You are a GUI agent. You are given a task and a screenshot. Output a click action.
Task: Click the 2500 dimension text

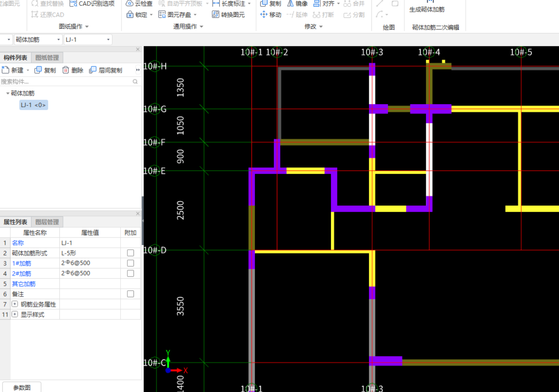(180, 210)
